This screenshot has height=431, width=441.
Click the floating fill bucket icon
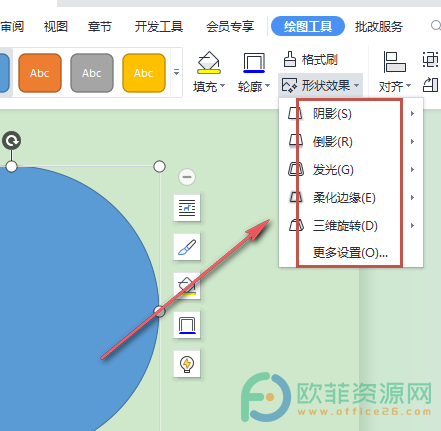coord(187,286)
